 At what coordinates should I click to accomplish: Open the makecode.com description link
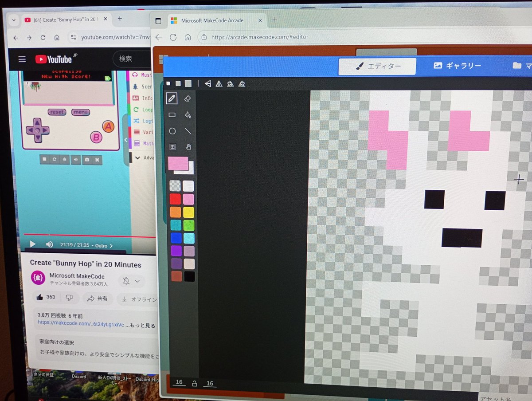coord(81,323)
